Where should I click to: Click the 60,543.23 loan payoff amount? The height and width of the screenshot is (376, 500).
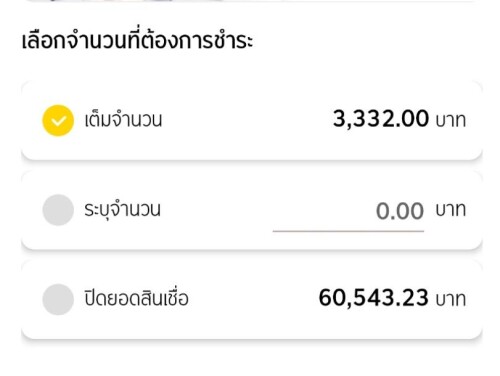point(374,298)
